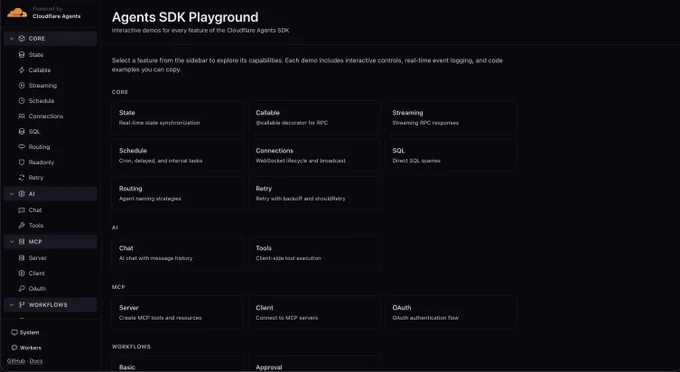Open the Client Connect to MCP servers card
The image size is (680, 372).
tap(314, 312)
